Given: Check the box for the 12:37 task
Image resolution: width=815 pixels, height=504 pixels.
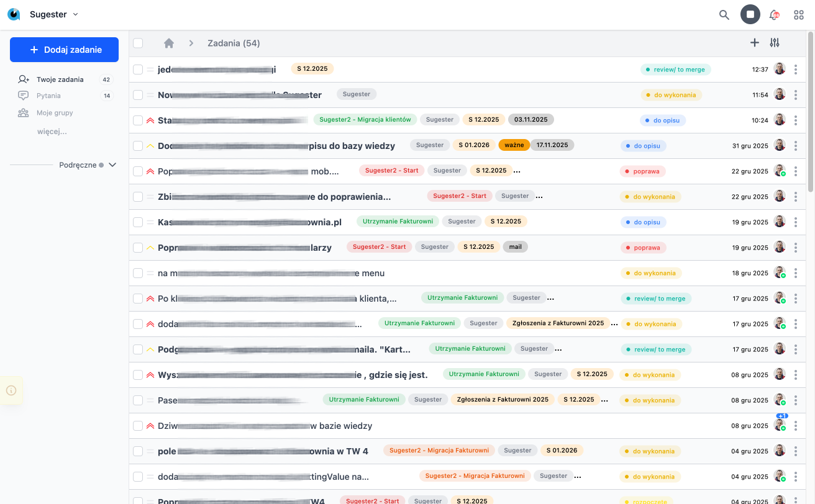Looking at the screenshot, I should pyautogui.click(x=138, y=70).
